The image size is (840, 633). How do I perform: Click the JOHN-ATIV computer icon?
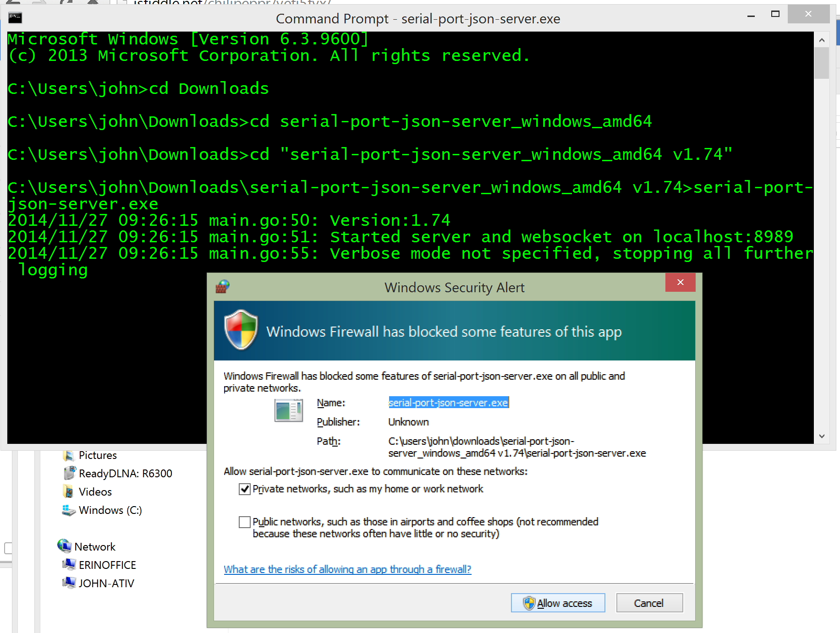coord(69,583)
